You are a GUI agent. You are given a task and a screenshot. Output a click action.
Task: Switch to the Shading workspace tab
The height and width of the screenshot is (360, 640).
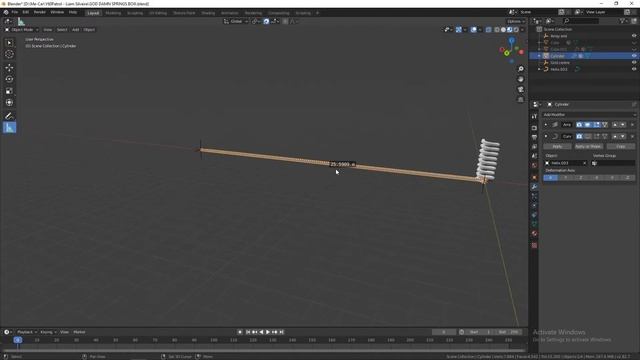[x=208, y=13]
